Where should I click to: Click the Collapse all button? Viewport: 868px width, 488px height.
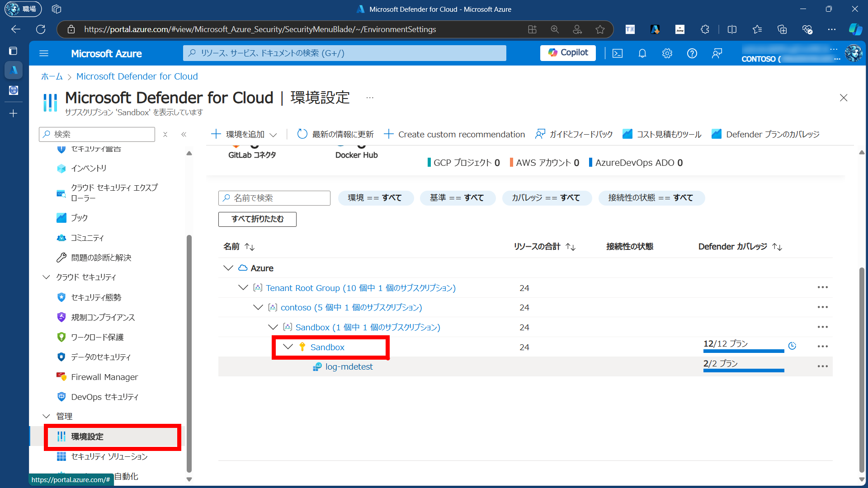(257, 219)
